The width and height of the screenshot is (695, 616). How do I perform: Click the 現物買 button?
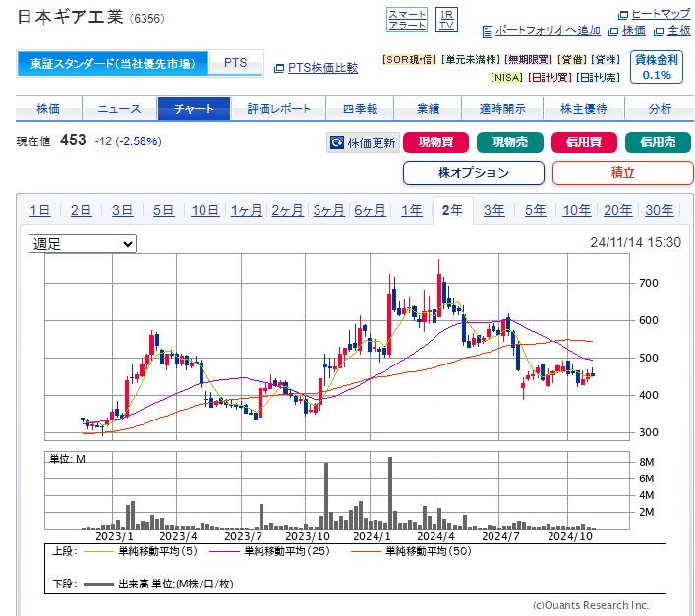(x=435, y=142)
